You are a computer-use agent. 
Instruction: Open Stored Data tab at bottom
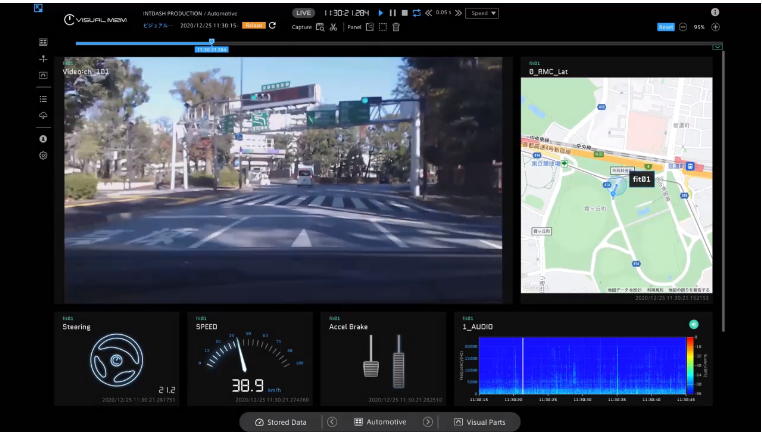point(281,422)
